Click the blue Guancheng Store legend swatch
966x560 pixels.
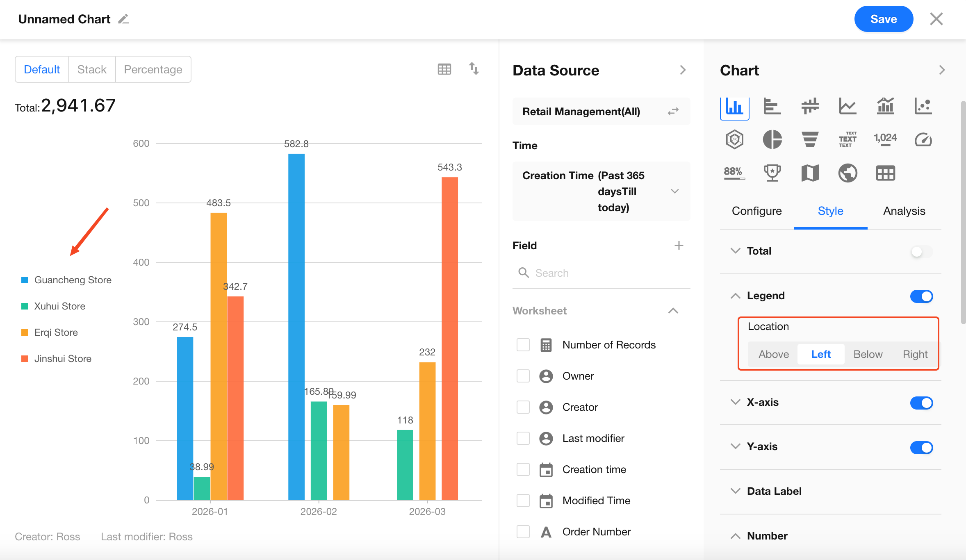pos(25,280)
